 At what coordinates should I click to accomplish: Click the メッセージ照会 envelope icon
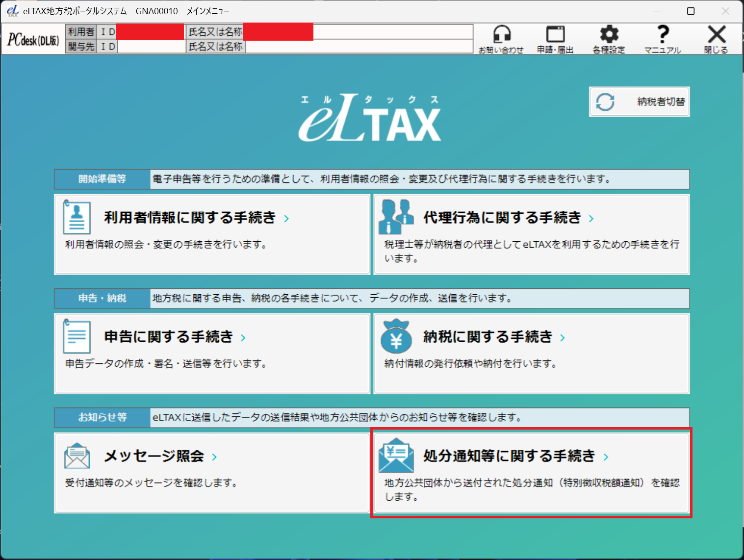pos(77,456)
